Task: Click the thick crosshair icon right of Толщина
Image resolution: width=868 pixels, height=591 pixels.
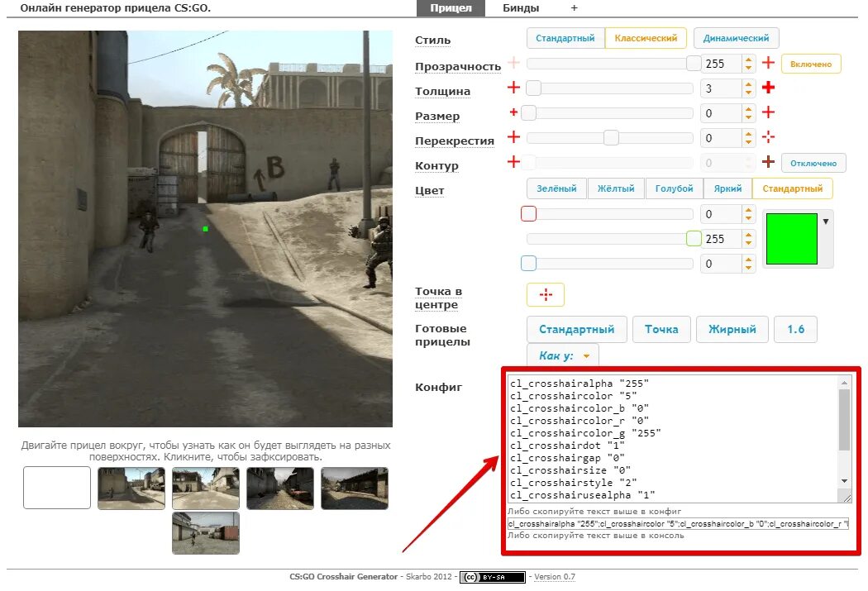Action: point(768,88)
